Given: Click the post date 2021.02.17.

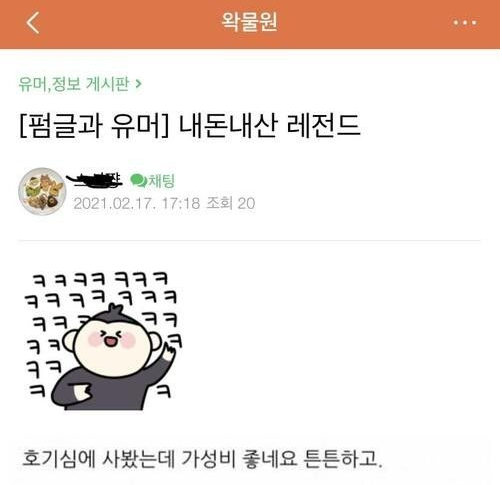Looking at the screenshot, I should 113,204.
